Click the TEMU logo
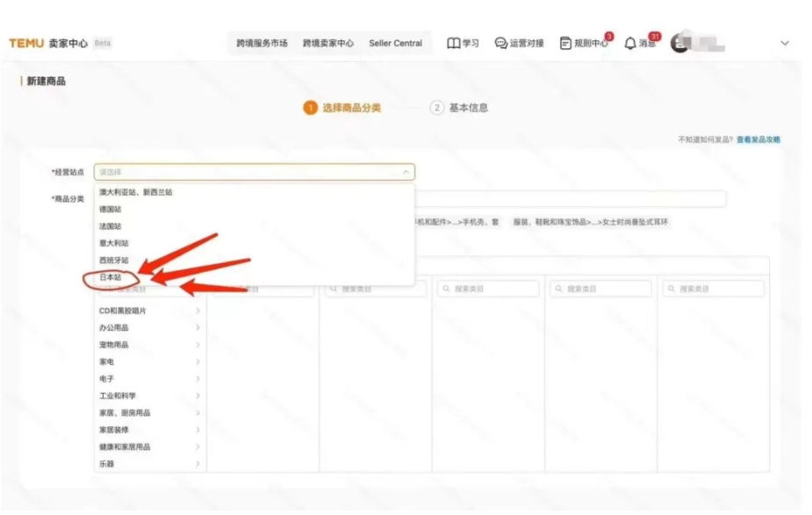Screen dimensions: 812x515 [26, 43]
